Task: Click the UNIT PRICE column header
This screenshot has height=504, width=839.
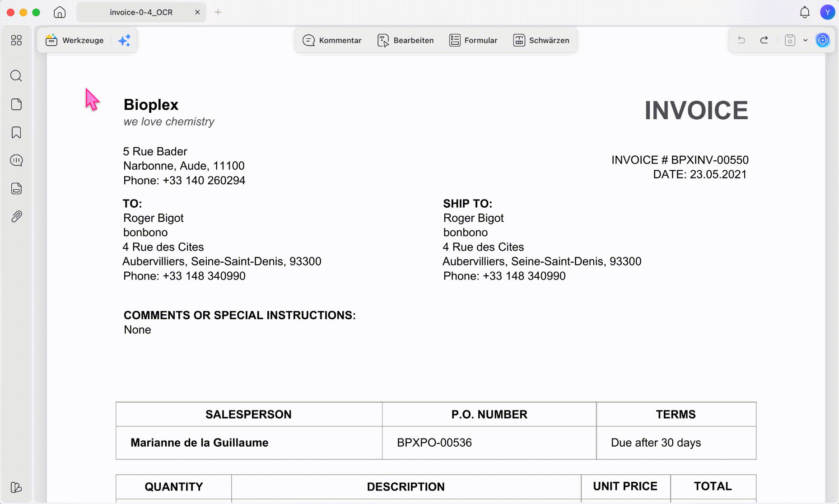Action: [x=625, y=486]
